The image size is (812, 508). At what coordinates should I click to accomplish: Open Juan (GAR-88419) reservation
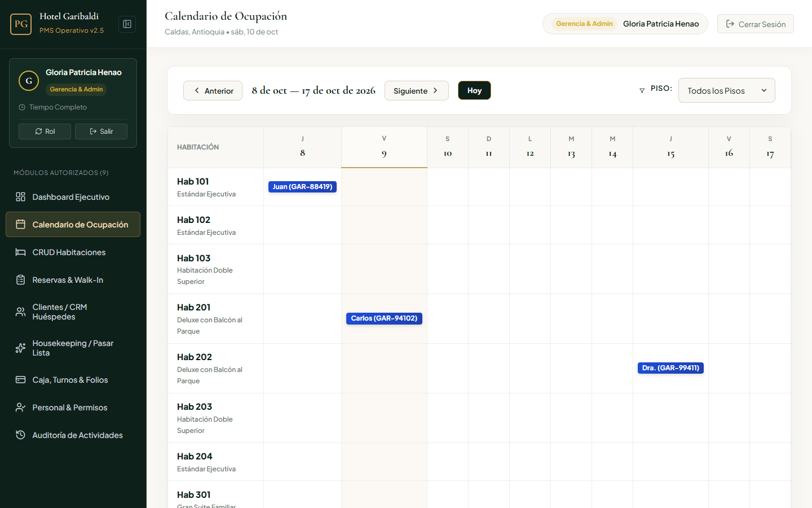tap(302, 187)
